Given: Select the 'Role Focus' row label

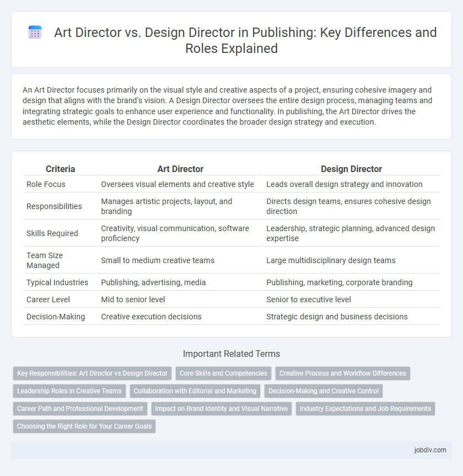Looking at the screenshot, I should pos(46,184).
